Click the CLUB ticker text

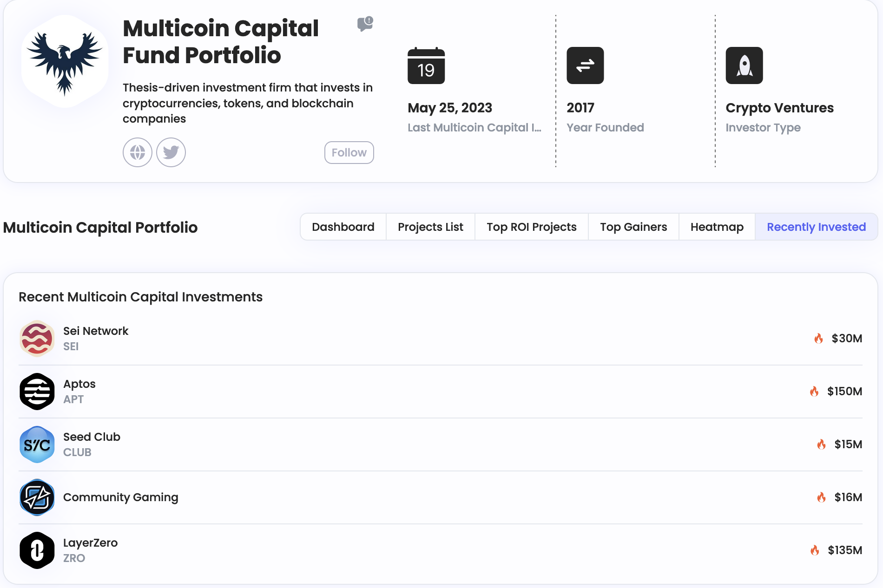(x=77, y=452)
